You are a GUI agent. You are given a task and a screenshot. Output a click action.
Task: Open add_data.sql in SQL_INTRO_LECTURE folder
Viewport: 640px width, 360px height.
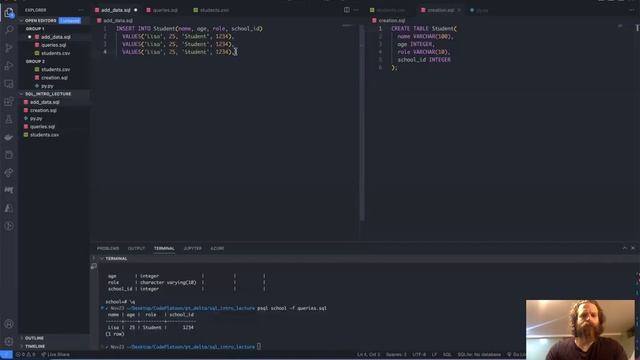tap(44, 102)
